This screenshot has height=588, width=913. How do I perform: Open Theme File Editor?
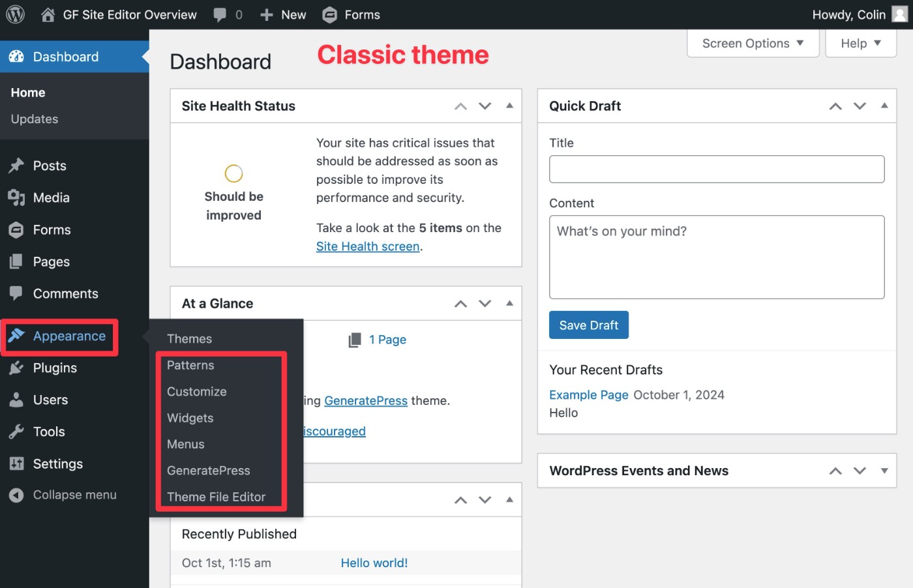pyautogui.click(x=216, y=497)
